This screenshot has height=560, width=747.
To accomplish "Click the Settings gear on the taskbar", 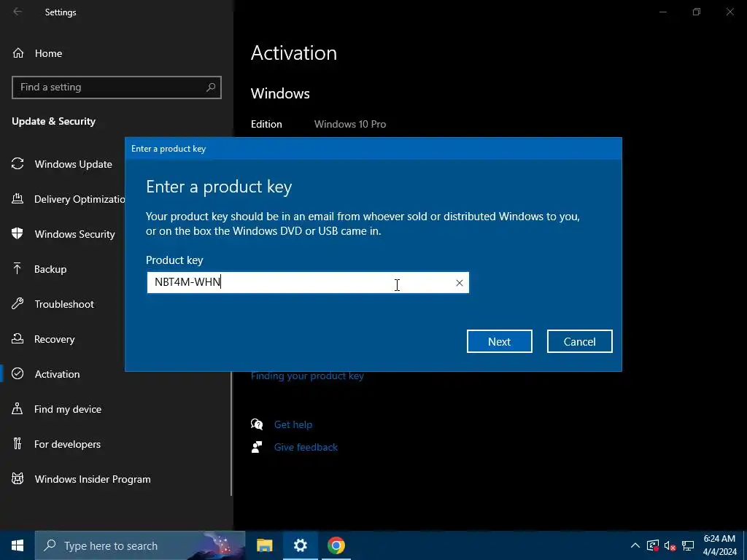I will click(300, 545).
